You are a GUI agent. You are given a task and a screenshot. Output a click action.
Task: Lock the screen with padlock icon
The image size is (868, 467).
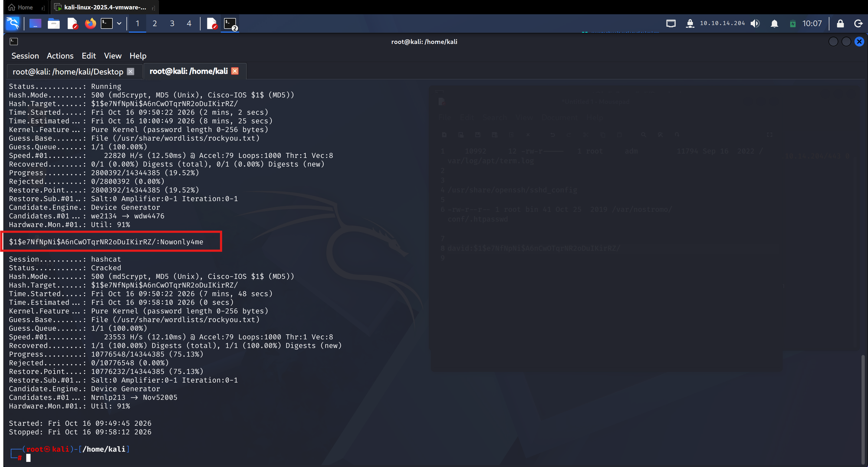[840, 23]
